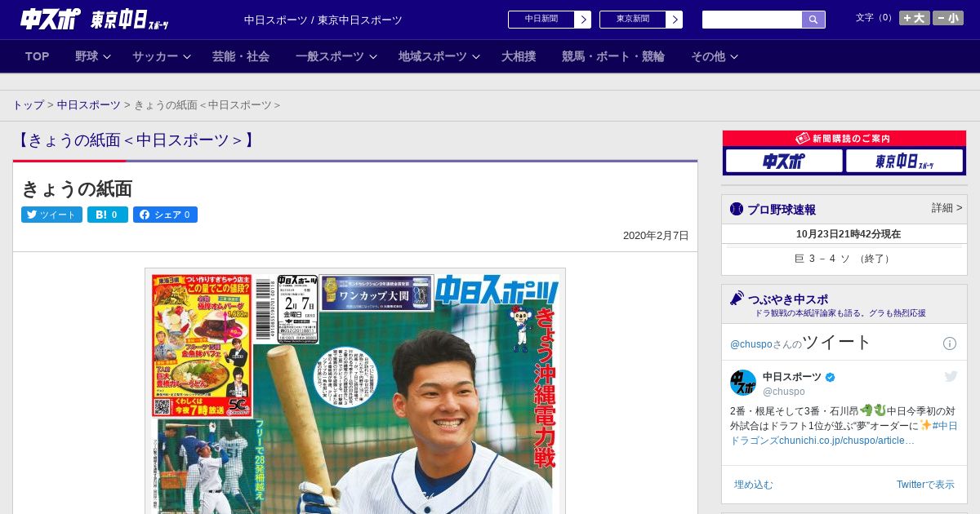The width and height of the screenshot is (980, 514).
Task: Click the プロ野球速報 heading
Action: click(782, 209)
